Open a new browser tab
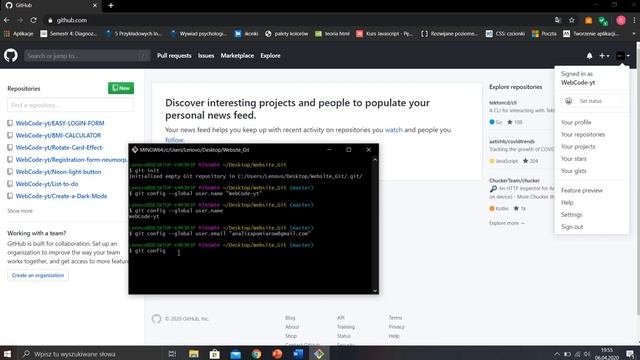Image resolution: width=640 pixels, height=360 pixels. point(111,6)
